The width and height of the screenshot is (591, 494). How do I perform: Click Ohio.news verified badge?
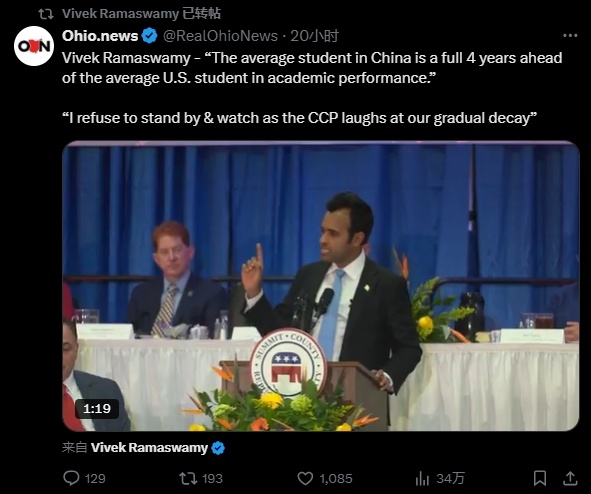(x=150, y=36)
